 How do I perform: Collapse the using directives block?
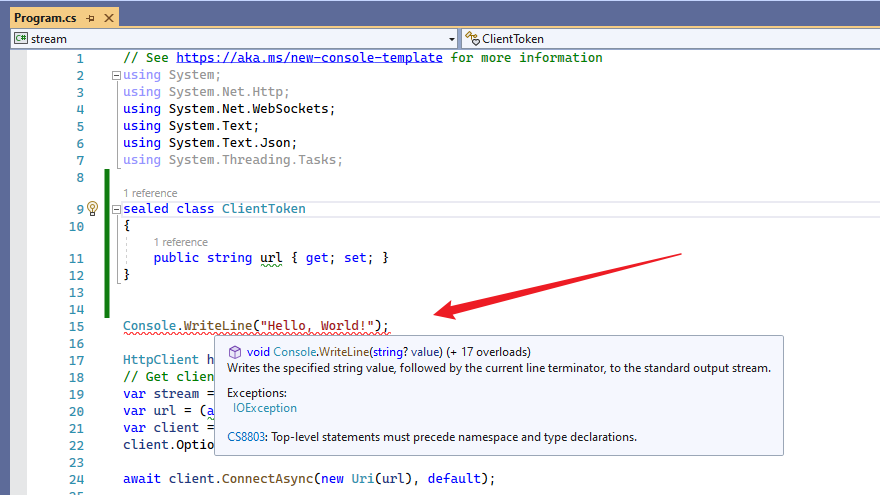116,75
